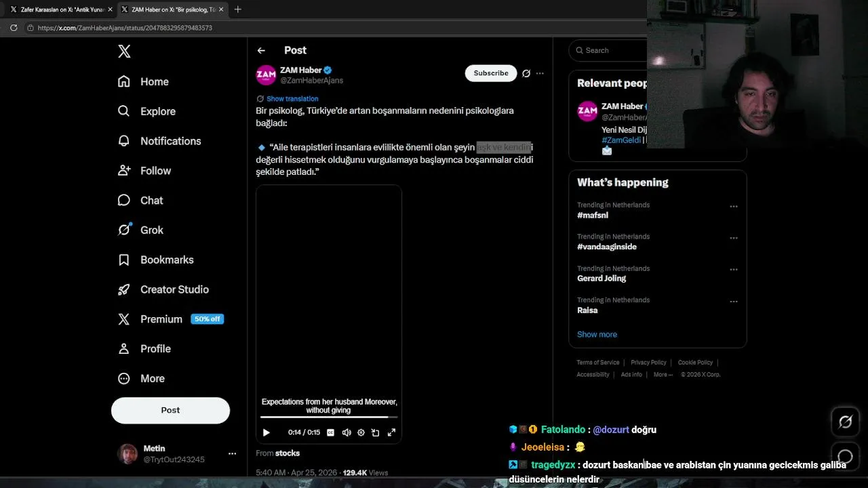Click the browser address bar URL
Viewport: 868px width, 488px height.
click(125, 28)
